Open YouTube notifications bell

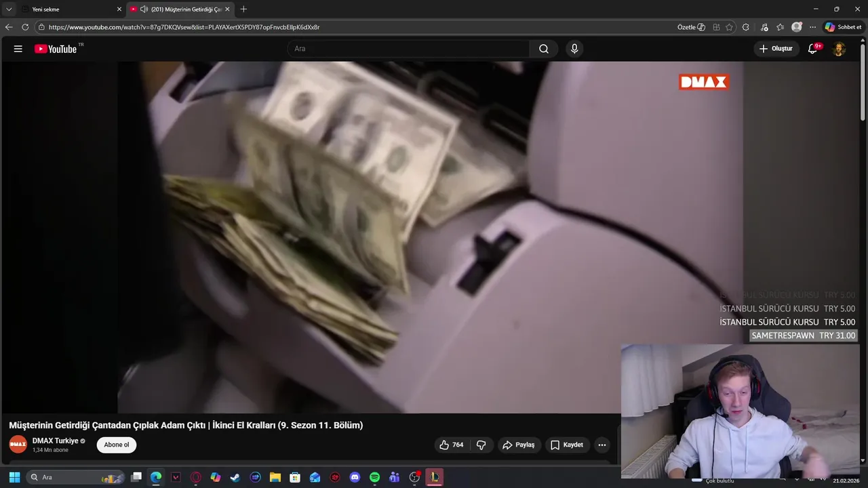coord(813,49)
